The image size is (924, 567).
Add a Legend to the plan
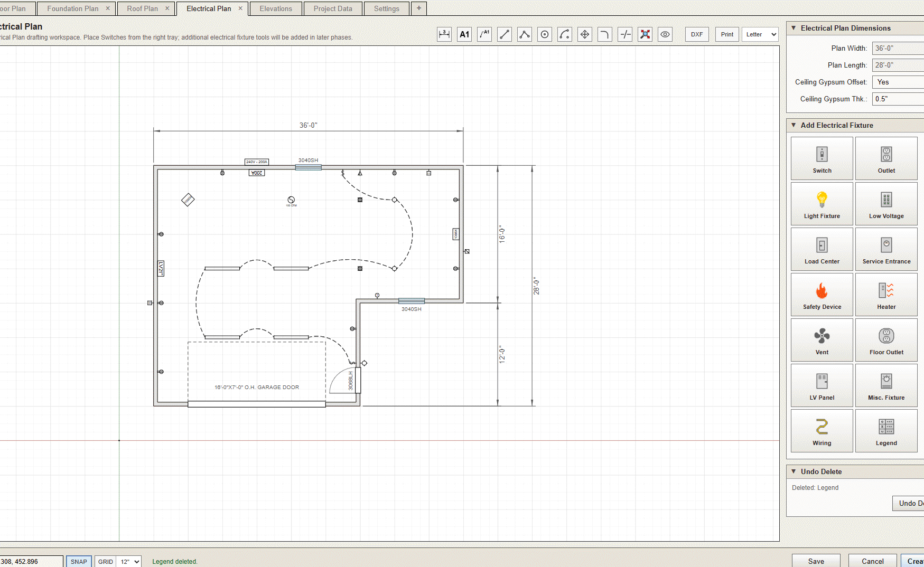click(886, 431)
